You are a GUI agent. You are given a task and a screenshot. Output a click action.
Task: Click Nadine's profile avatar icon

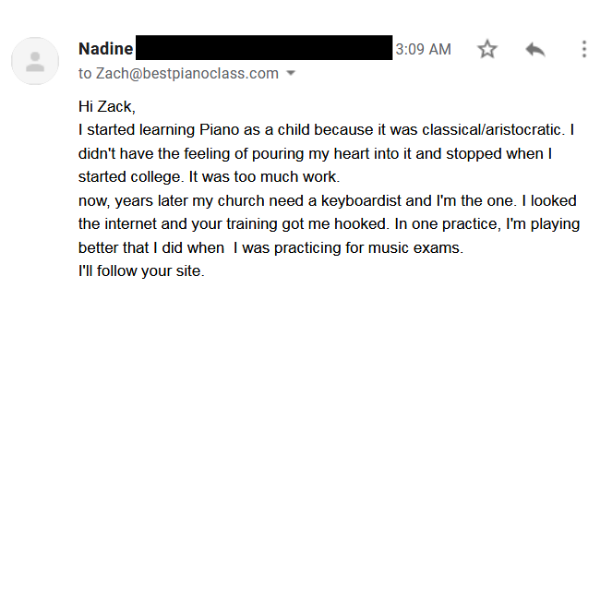(35, 61)
